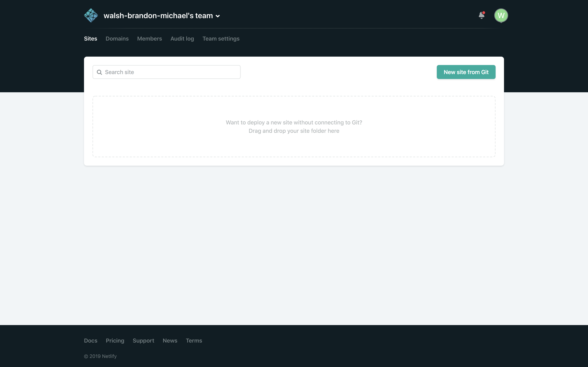Open the Support link
The width and height of the screenshot is (588, 367).
(143, 341)
